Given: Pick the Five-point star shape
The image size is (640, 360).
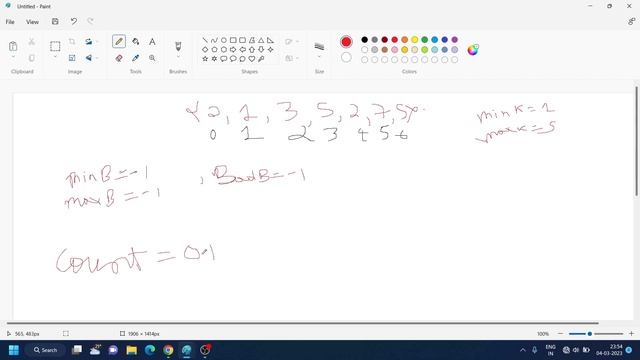Looking at the screenshot, I should tap(205, 59).
